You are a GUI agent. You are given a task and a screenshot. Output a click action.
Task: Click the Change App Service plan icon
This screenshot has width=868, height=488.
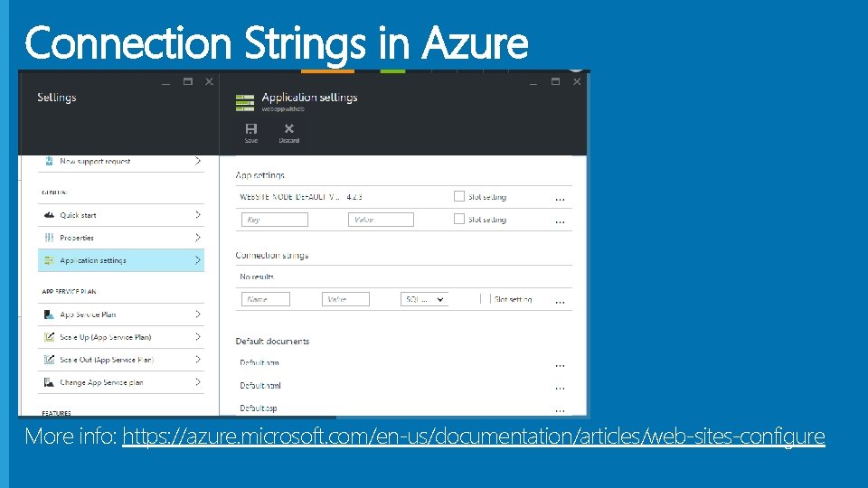pos(49,381)
